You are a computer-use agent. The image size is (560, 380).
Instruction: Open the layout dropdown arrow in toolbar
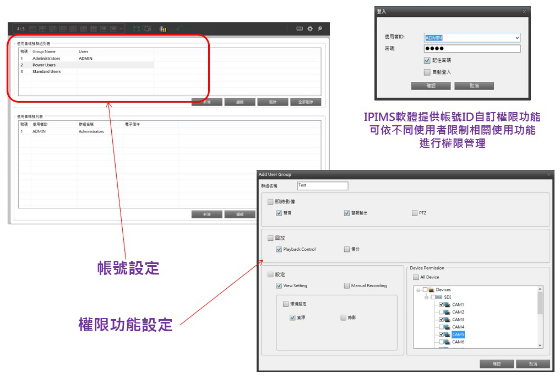121,29
